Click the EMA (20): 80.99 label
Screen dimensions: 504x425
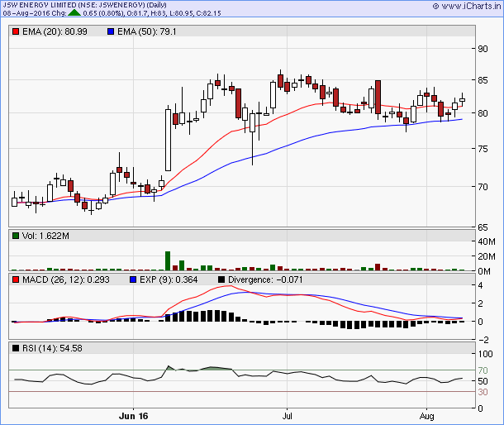[x=55, y=31]
